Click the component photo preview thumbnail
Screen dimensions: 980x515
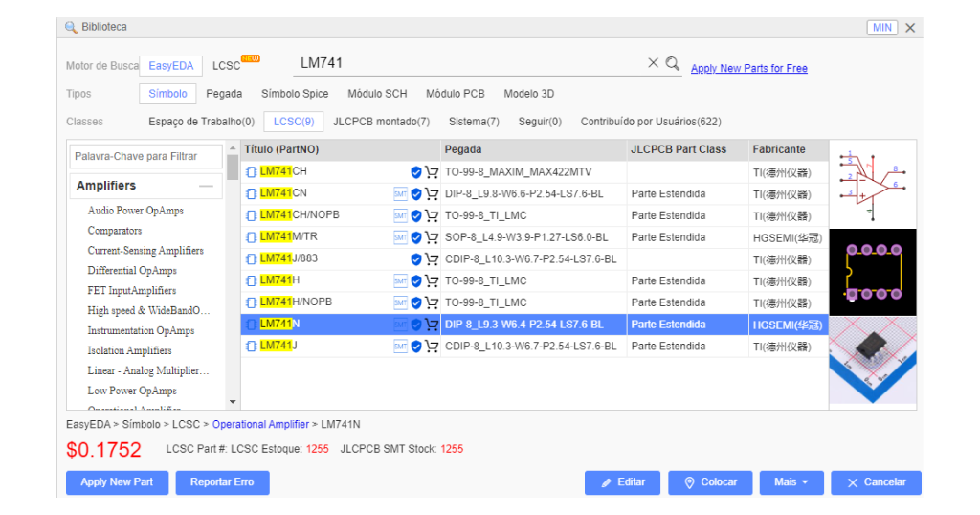pyautogui.click(x=873, y=361)
